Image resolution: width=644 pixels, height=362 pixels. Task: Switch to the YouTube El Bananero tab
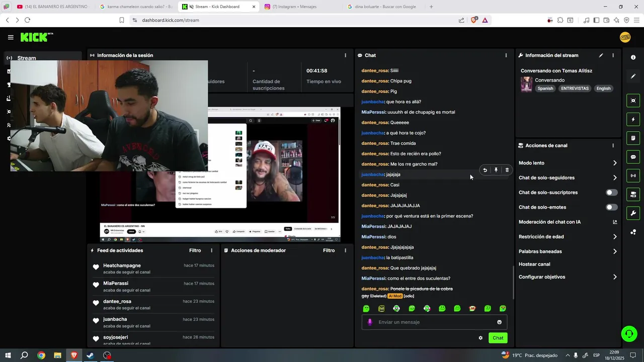(53, 7)
